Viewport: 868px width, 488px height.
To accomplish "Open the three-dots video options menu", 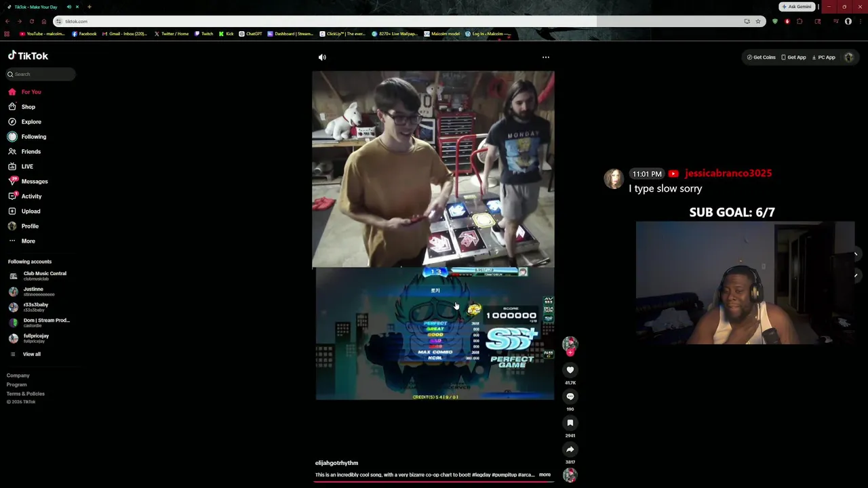I will coord(546,58).
